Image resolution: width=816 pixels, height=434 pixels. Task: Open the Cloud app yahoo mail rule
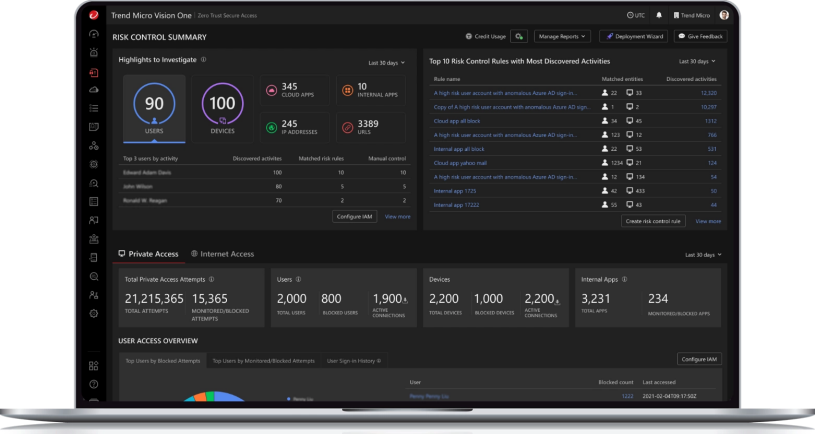[x=460, y=163]
